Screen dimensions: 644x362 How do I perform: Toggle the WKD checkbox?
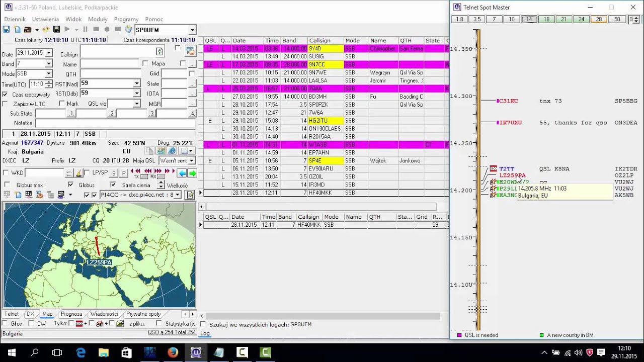6,173
